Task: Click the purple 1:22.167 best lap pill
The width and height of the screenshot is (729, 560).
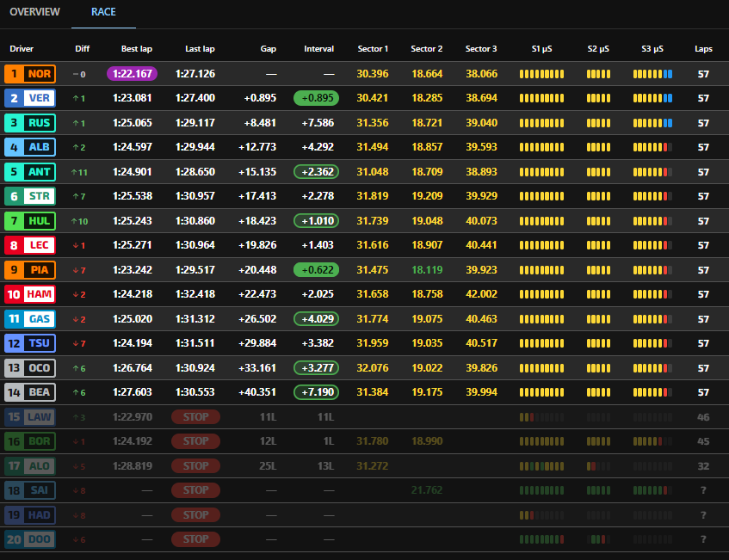Action: [x=132, y=74]
